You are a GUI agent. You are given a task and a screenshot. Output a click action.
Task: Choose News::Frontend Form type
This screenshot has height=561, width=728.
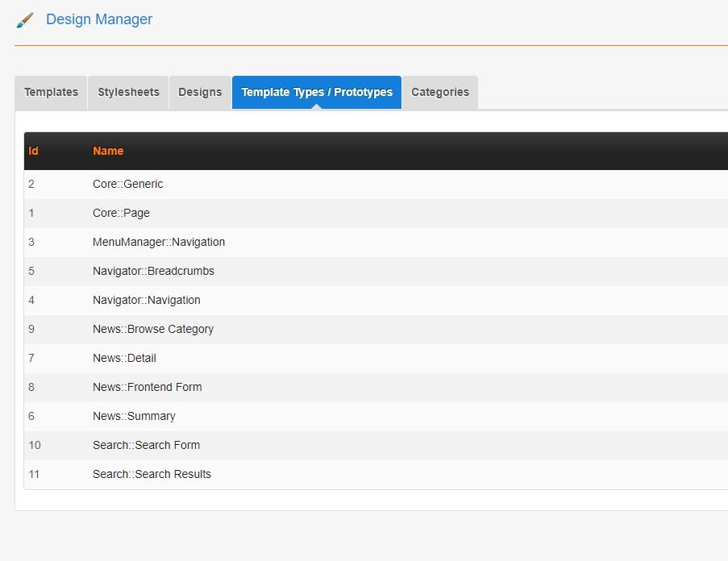(x=147, y=387)
